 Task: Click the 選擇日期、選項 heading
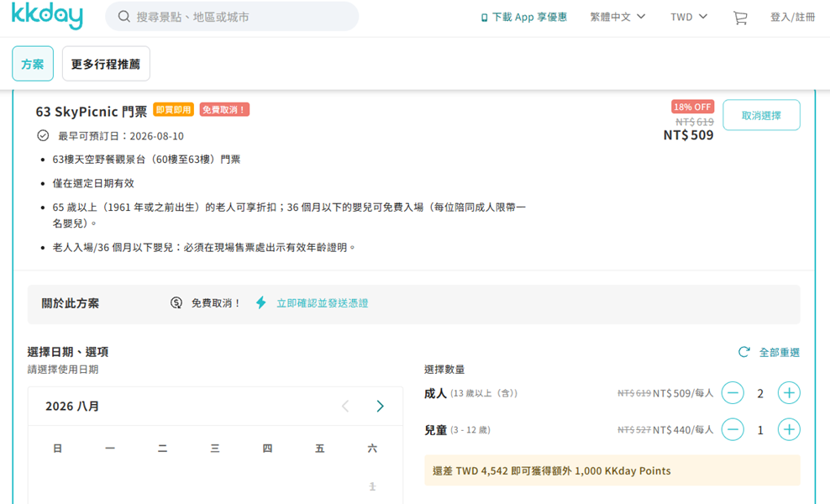coord(68,352)
